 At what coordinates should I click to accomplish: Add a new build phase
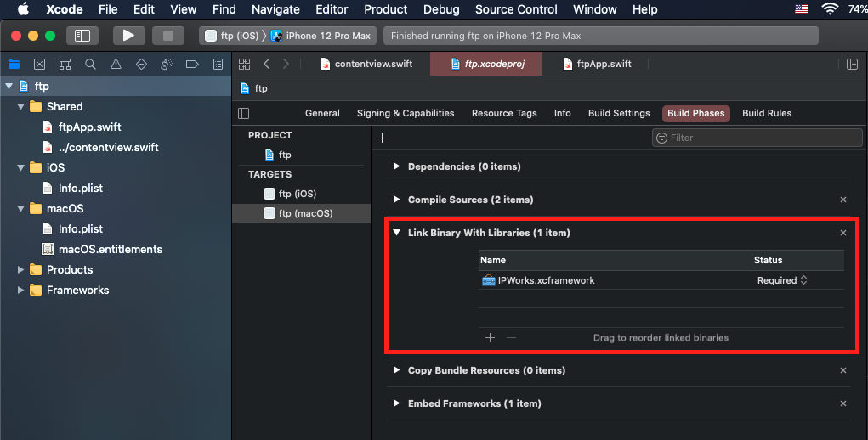click(382, 138)
